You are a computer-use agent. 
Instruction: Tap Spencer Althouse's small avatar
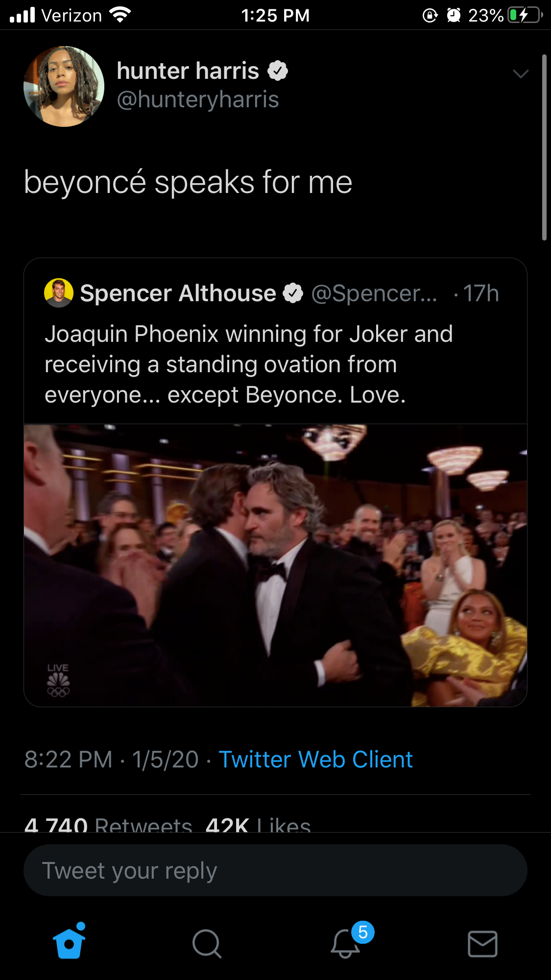click(59, 293)
